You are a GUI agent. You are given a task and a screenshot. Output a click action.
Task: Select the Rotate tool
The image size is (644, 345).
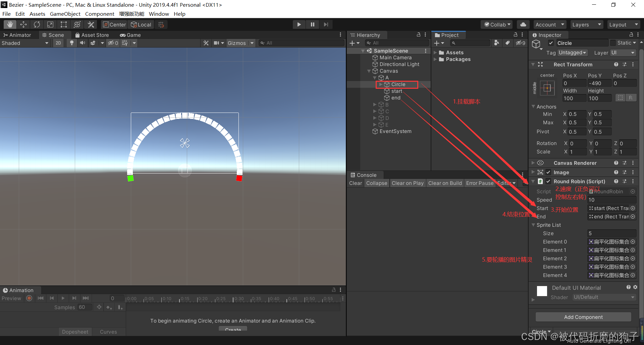tap(37, 24)
